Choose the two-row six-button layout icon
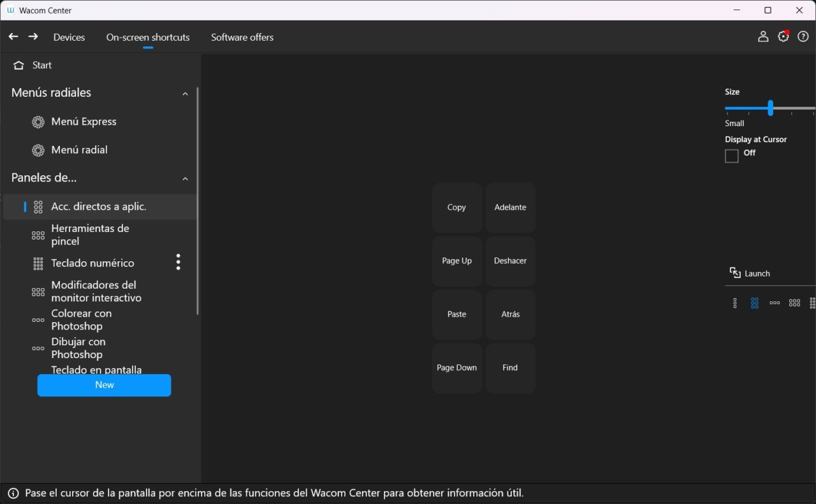816x504 pixels. coord(794,303)
